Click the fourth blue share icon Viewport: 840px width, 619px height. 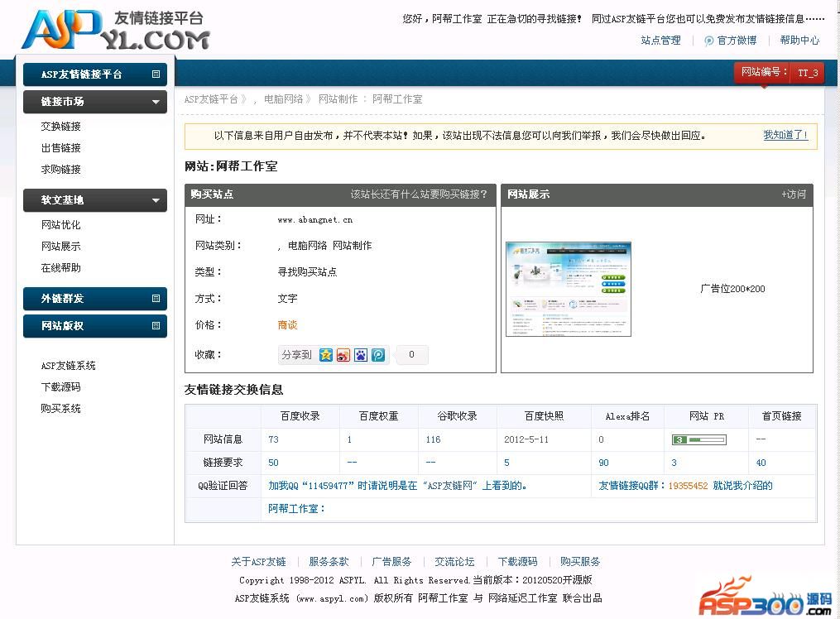(378, 355)
